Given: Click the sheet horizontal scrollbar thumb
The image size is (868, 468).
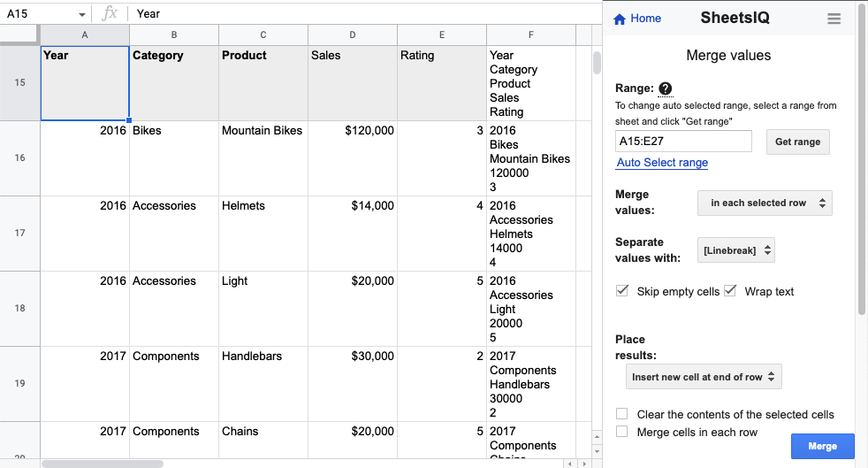Looking at the screenshot, I should pyautogui.click(x=103, y=464).
